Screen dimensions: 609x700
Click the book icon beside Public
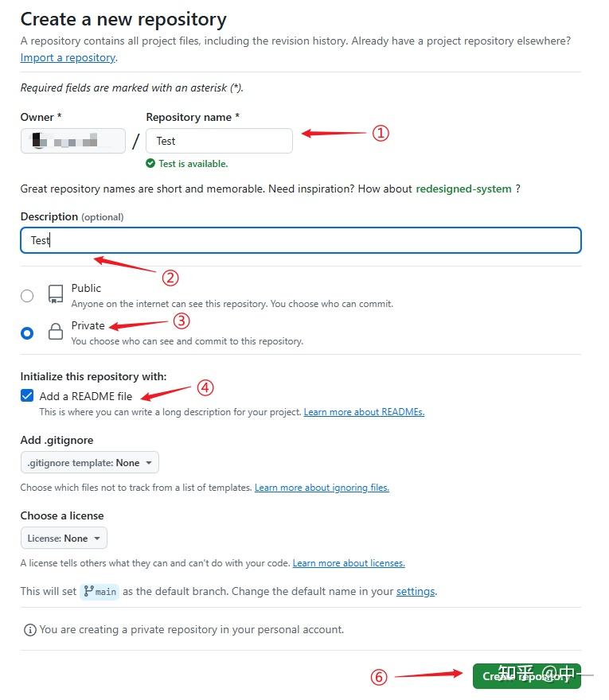54,294
